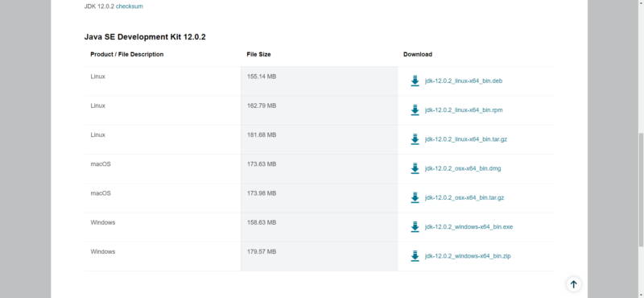Screen dimensions: 644x298
Task: Click download icon for linux-x64_bin.tar.gz
Action: tap(415, 139)
